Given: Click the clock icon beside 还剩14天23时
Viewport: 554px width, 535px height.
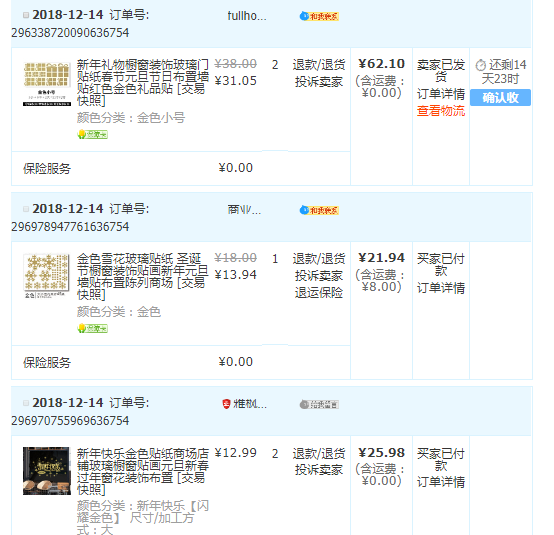Looking at the screenshot, I should click(481, 65).
